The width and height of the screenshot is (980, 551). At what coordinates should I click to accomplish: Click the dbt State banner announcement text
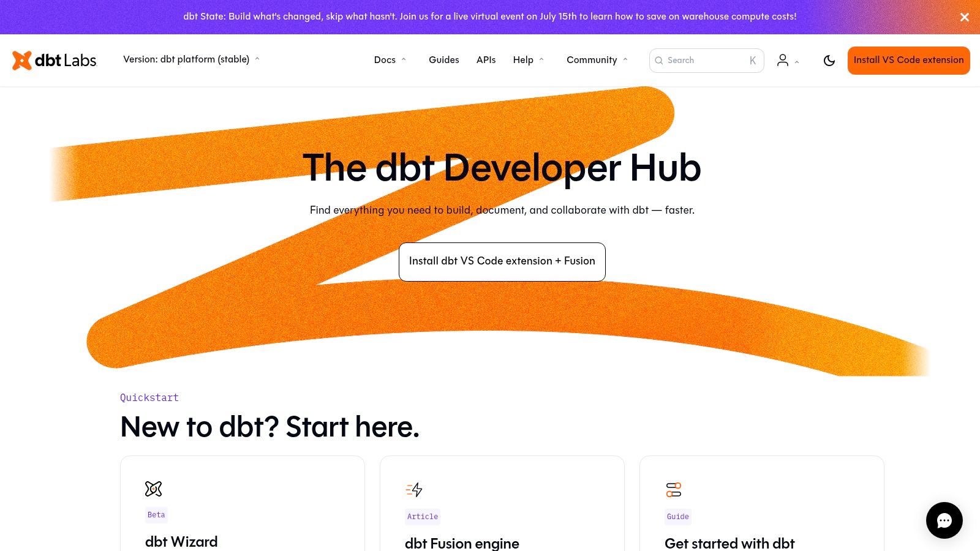(x=490, y=17)
